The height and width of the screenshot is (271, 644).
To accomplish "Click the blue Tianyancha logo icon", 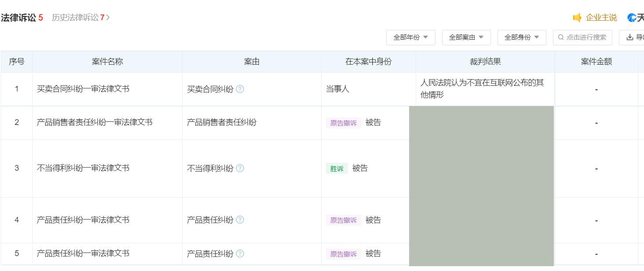I will (632, 17).
